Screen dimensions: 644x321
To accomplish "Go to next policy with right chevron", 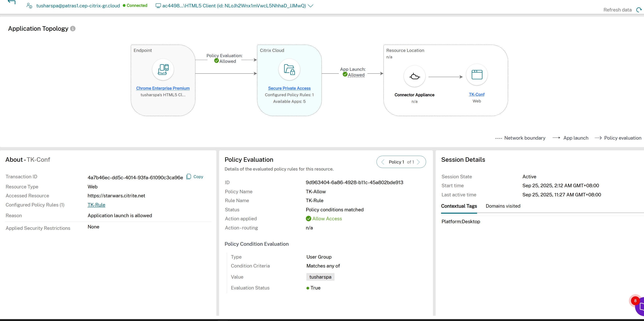I will tap(419, 162).
